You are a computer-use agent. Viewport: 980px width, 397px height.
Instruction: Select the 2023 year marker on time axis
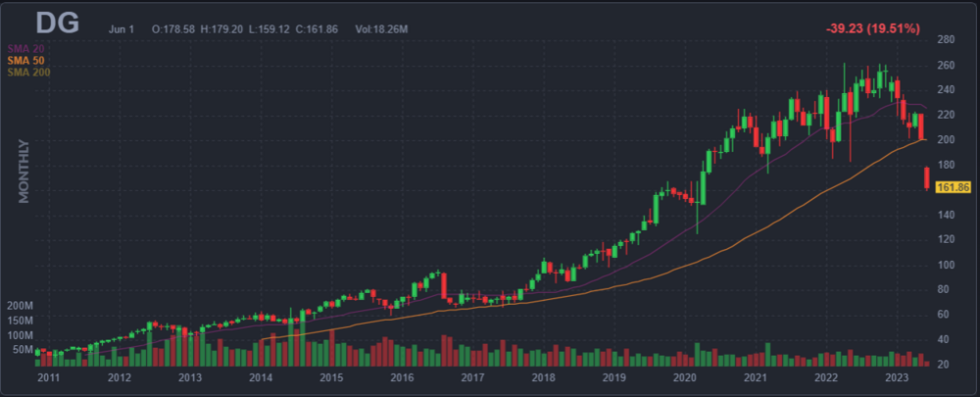click(x=897, y=377)
